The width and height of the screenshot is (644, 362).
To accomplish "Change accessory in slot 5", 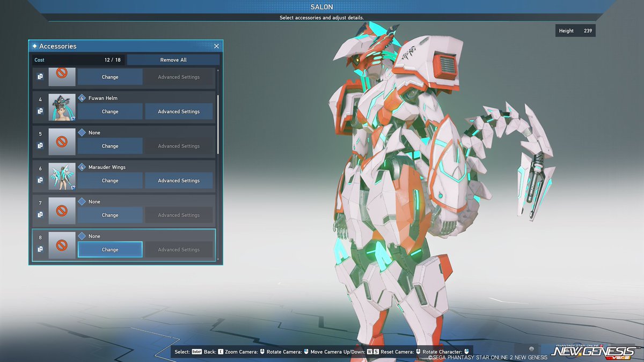I will coord(110,146).
